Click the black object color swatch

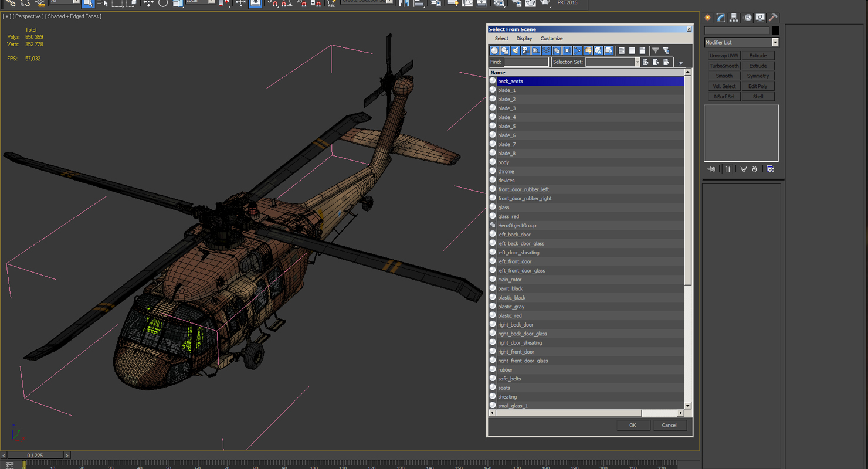(775, 30)
